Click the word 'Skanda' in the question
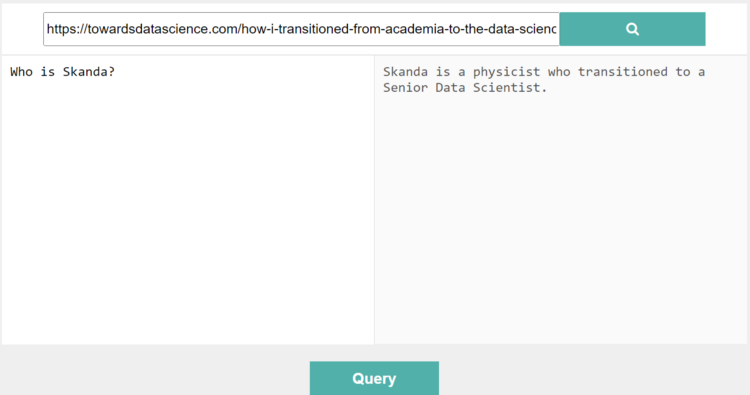This screenshot has width=750, height=395. pyautogui.click(x=85, y=72)
